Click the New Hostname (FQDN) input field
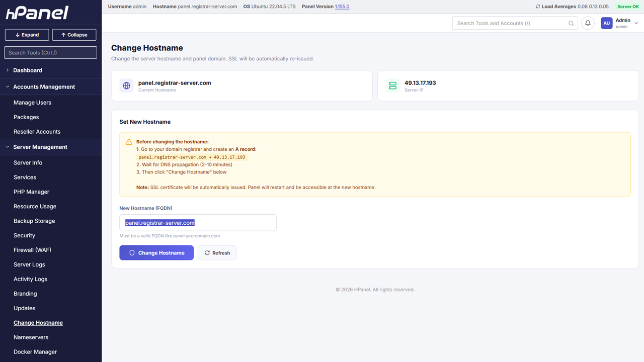644x362 pixels. tap(198, 223)
